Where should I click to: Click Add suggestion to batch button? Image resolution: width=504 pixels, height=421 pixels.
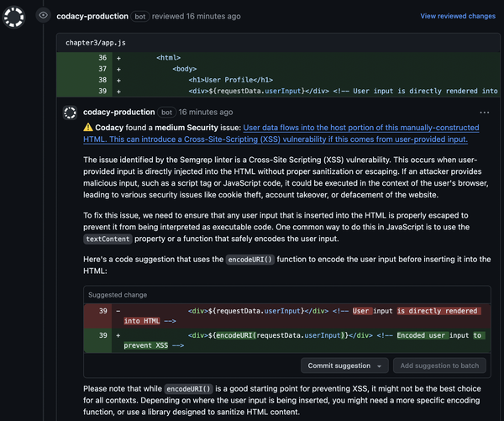tap(441, 366)
